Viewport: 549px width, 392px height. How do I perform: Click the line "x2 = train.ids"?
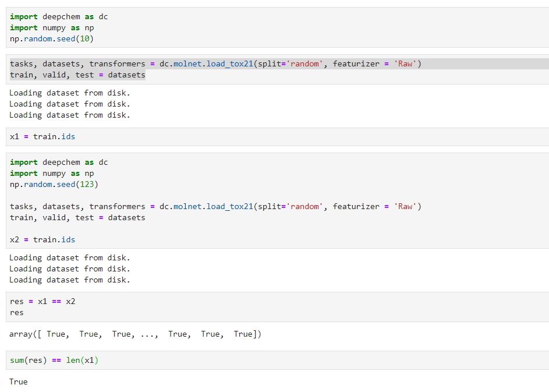pos(42,239)
